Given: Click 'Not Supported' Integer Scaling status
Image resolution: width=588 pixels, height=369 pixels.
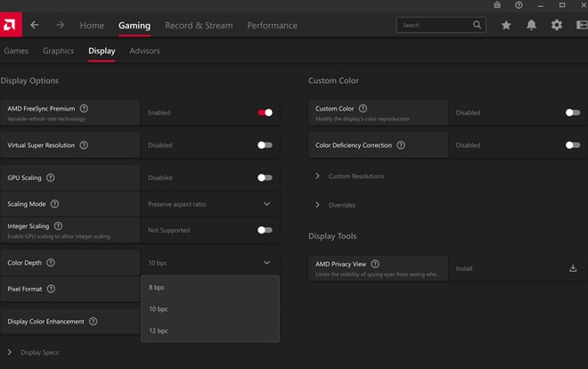Looking at the screenshot, I should (x=168, y=230).
